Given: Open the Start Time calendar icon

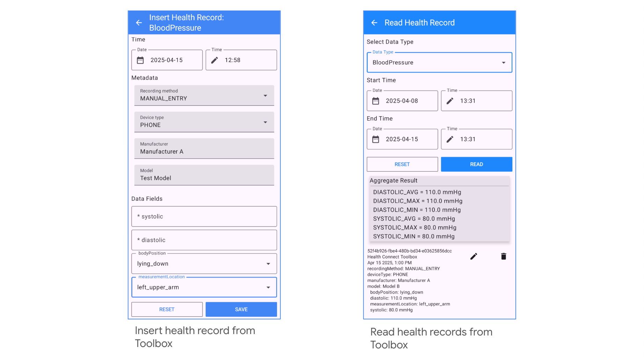Looking at the screenshot, I should [375, 101].
